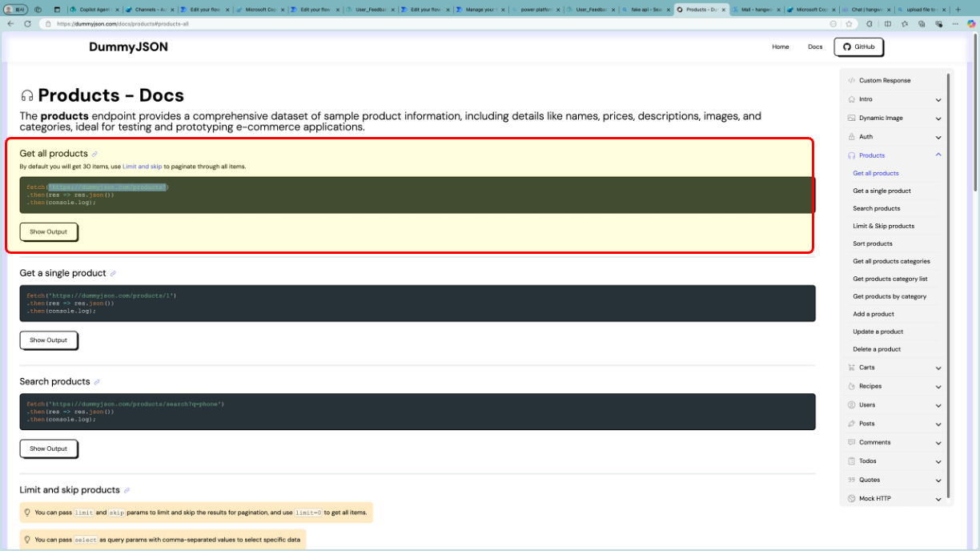Show Output for Get a single product
This screenshot has width=980, height=551.
coord(49,340)
